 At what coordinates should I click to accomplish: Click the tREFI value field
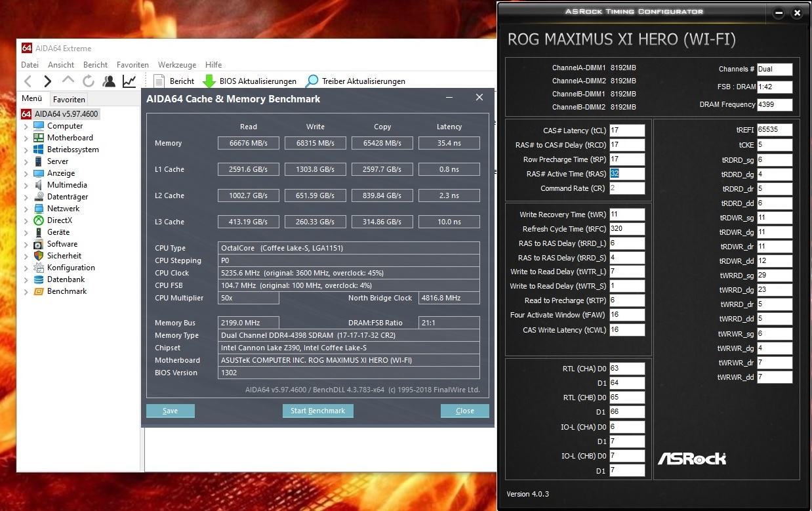click(x=775, y=130)
